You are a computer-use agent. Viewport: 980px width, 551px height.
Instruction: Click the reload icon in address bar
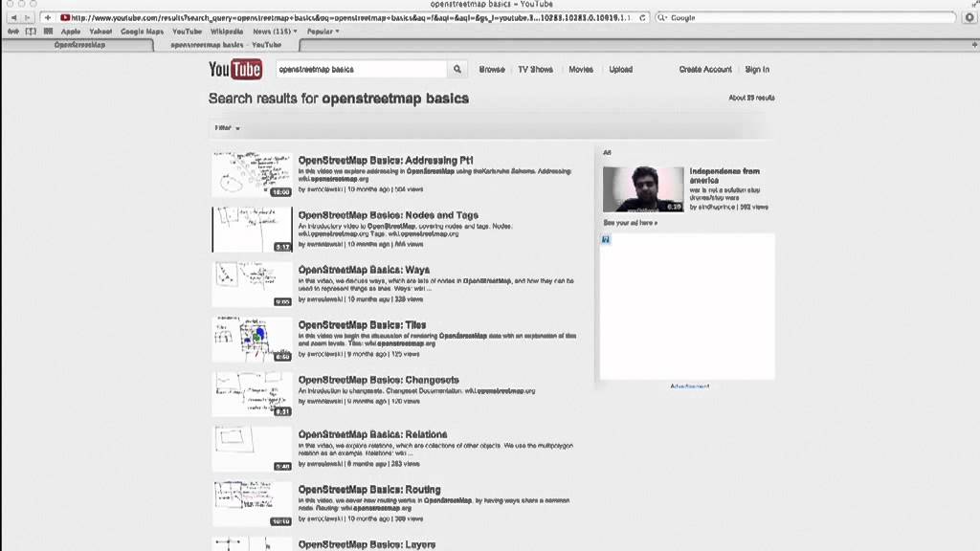click(x=642, y=17)
